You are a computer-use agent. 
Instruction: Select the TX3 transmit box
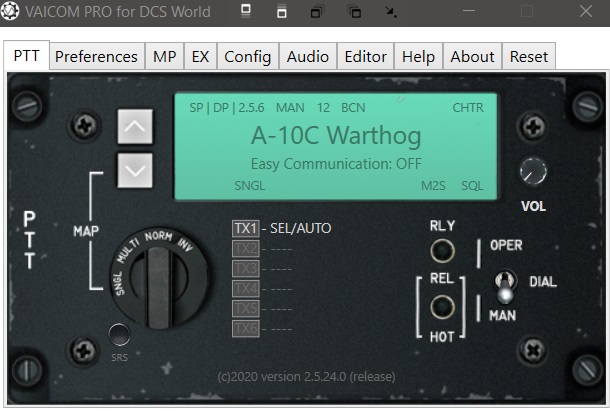(245, 269)
